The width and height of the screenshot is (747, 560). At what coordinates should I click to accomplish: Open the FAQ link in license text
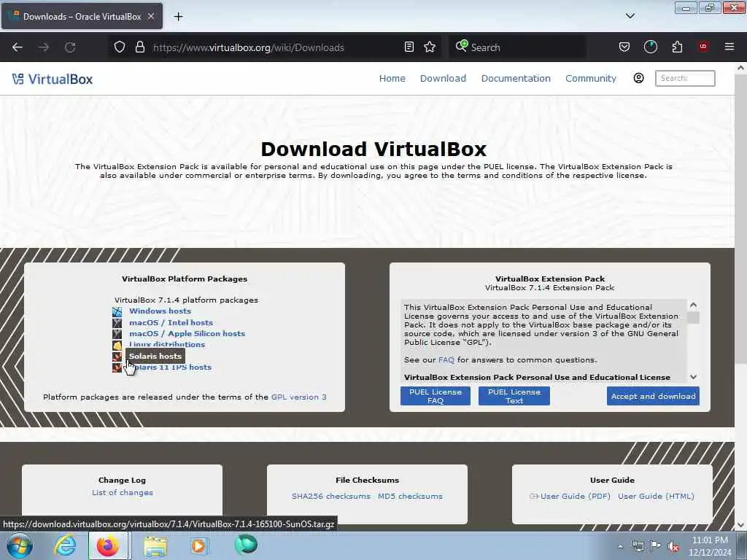[446, 360]
